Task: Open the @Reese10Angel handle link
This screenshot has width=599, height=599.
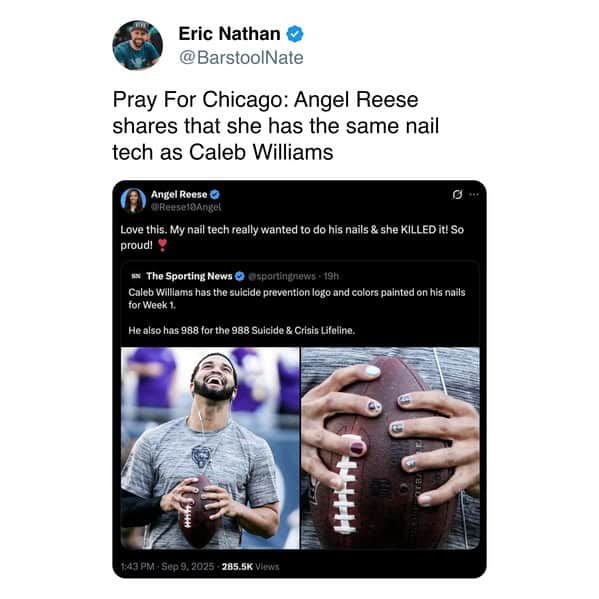Action: (x=186, y=207)
